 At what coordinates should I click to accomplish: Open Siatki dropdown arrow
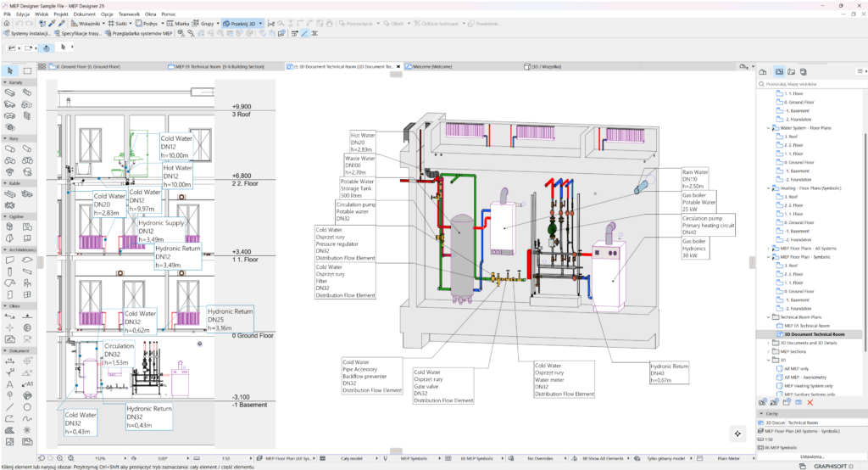click(x=131, y=24)
